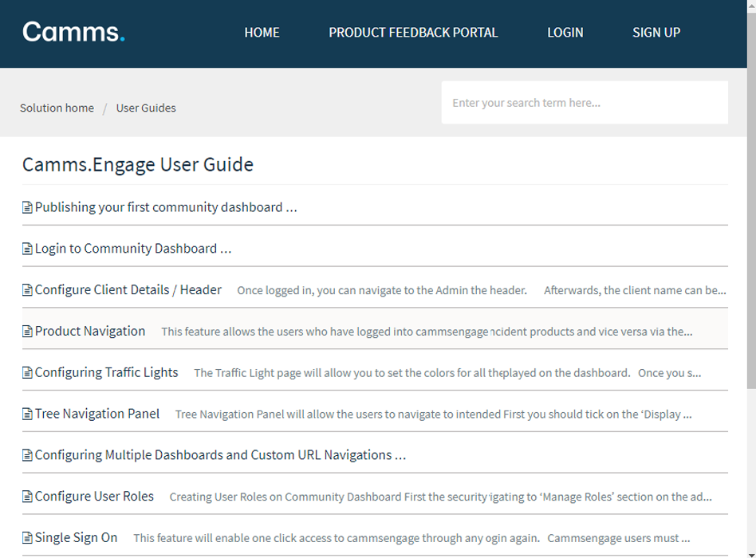The image size is (756, 558).
Task: Click document icon beside Single Sign On
Action: 27,538
